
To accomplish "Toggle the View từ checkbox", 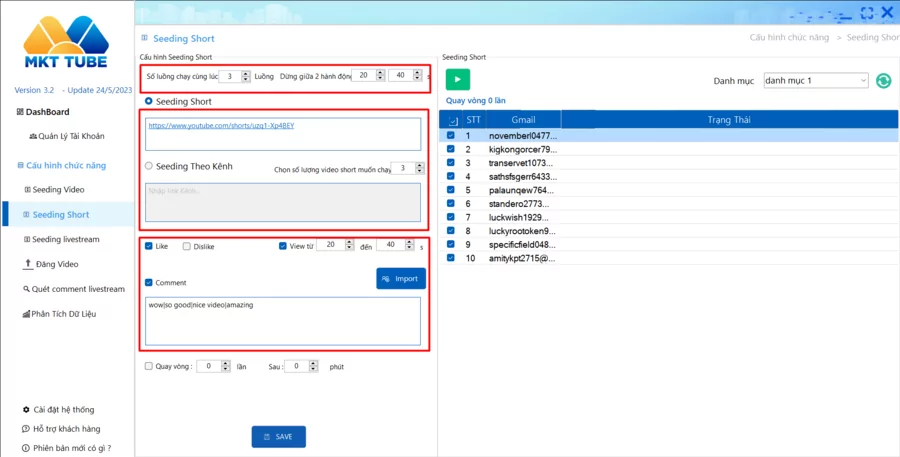I will pos(282,246).
